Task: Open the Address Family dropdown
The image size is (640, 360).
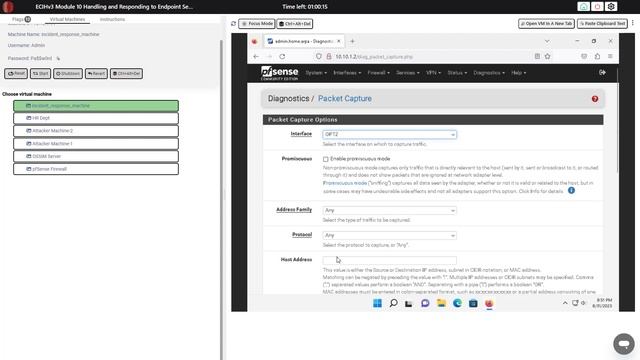Action: (x=389, y=210)
